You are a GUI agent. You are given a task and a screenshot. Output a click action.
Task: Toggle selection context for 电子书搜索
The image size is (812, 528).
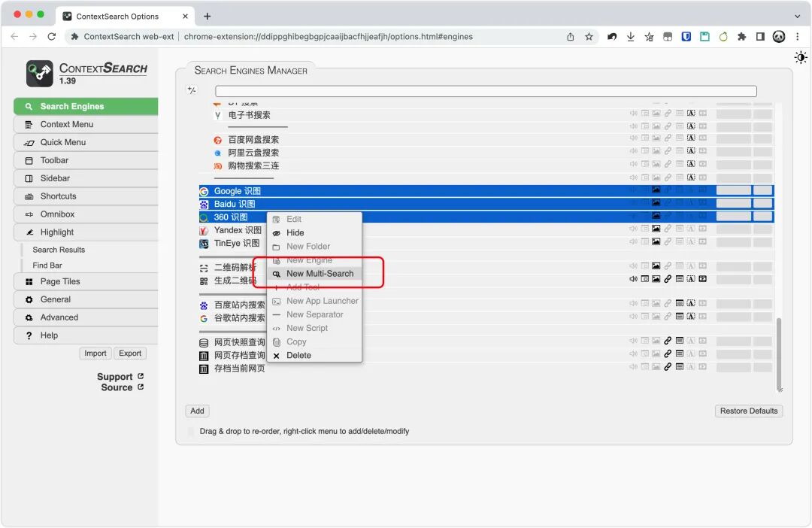coord(691,113)
